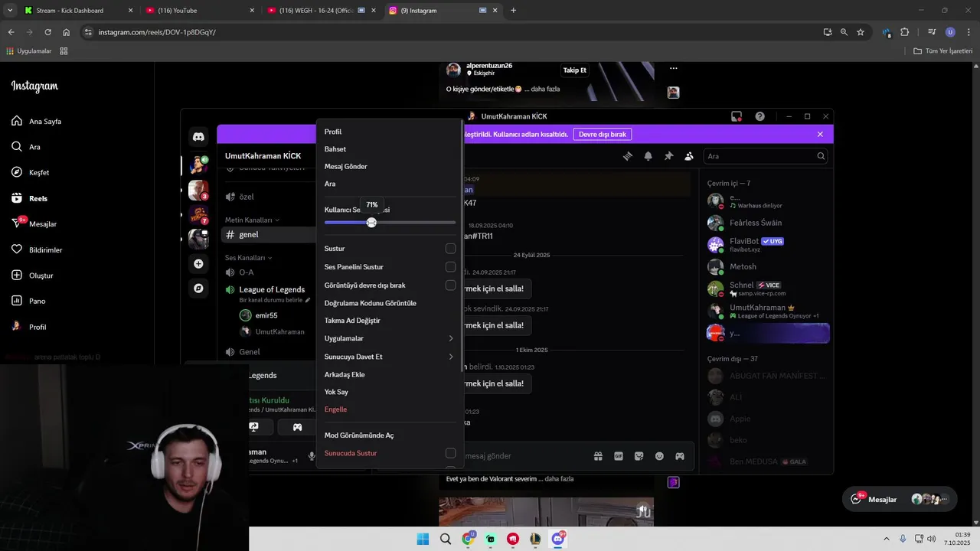
Task: Open more options dots on reel post
Action: click(674, 68)
